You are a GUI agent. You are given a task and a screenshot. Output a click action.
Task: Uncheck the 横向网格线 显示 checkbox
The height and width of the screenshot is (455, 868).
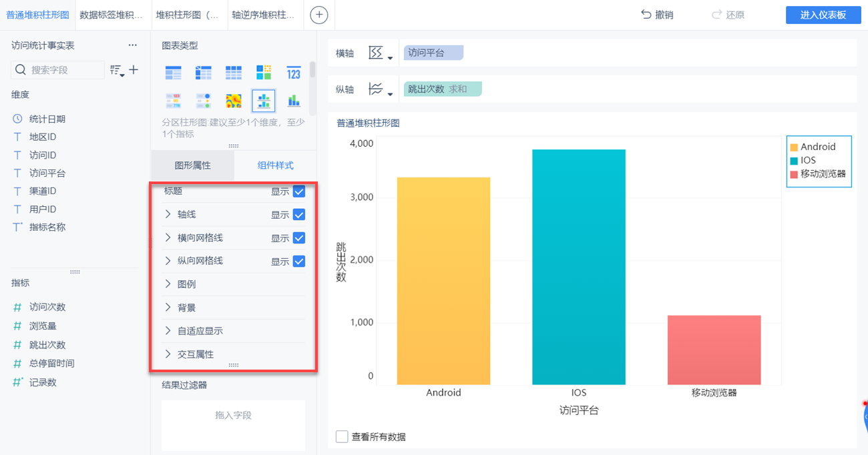pyautogui.click(x=299, y=238)
